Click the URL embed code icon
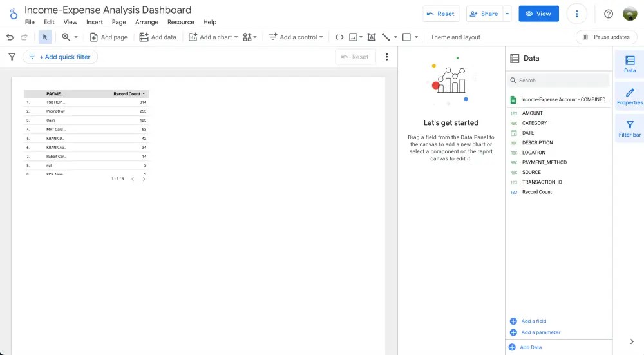Viewport: 644px width, 355px height. 339,37
